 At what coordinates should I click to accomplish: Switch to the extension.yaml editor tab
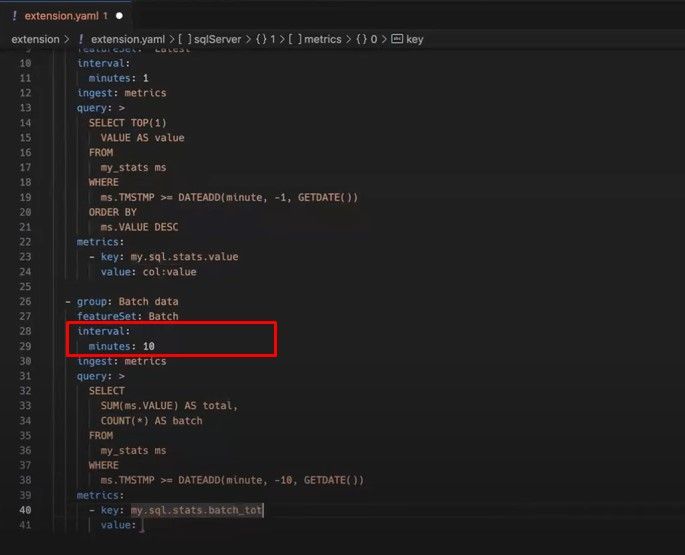click(60, 16)
